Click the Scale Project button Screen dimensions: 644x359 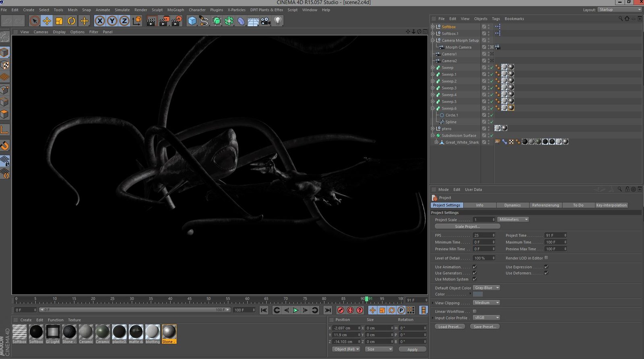[x=467, y=227]
